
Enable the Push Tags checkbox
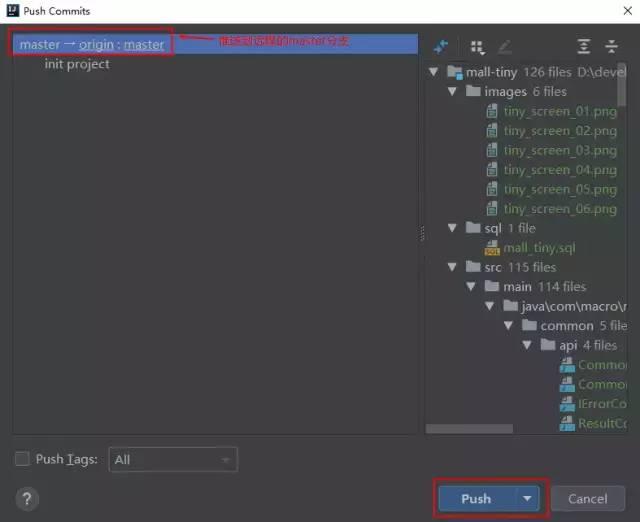pyautogui.click(x=22, y=459)
